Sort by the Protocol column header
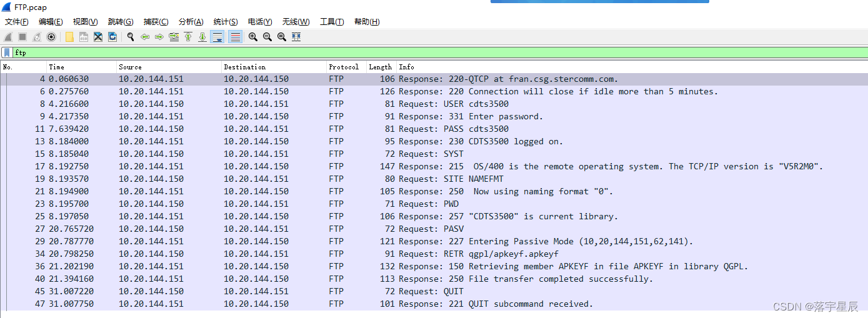 [x=347, y=67]
